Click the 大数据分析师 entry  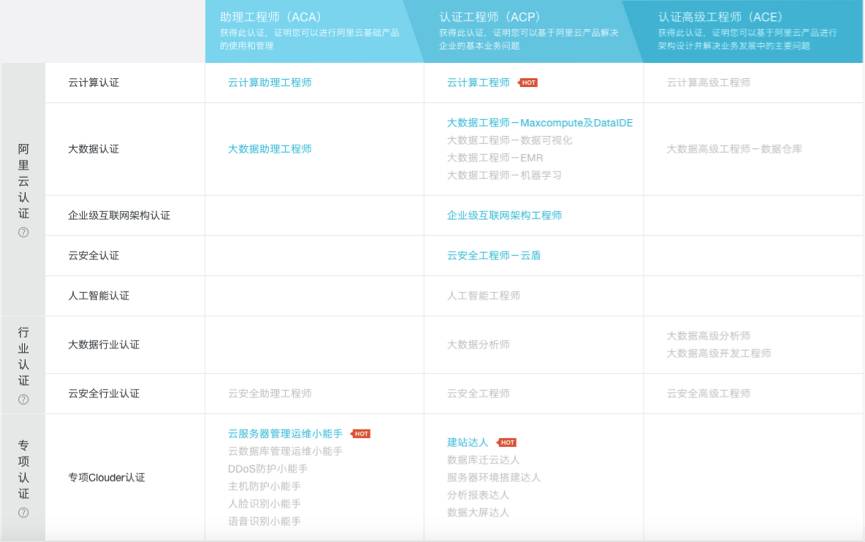tap(478, 345)
